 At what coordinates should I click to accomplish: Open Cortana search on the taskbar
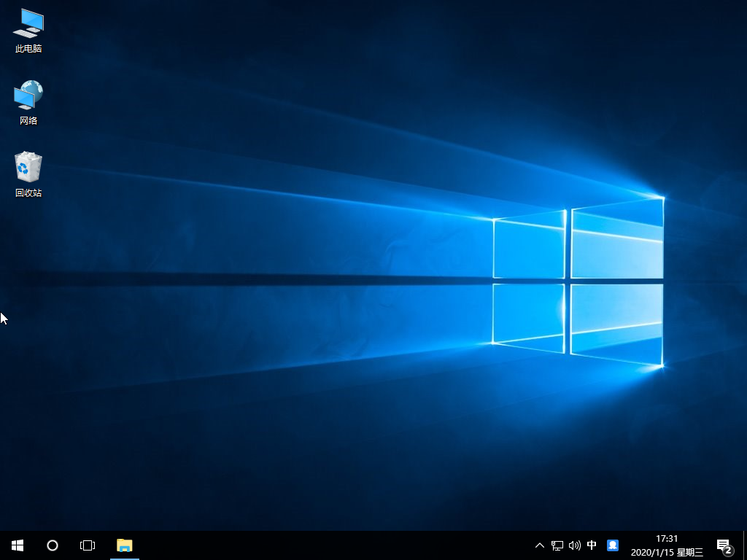[x=52, y=545]
